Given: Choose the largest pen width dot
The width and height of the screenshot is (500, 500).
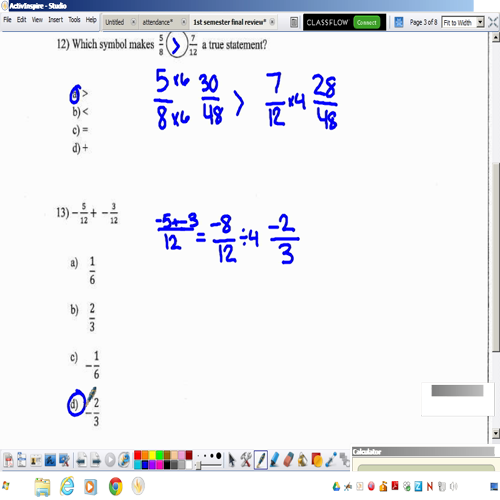Looking at the screenshot, I should click(x=218, y=455).
